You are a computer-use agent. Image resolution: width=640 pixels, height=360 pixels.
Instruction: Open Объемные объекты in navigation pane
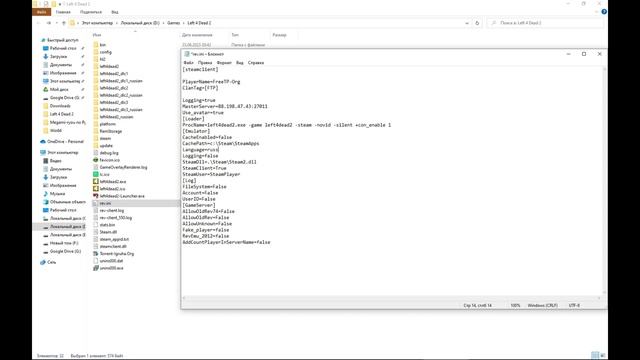click(x=68, y=202)
